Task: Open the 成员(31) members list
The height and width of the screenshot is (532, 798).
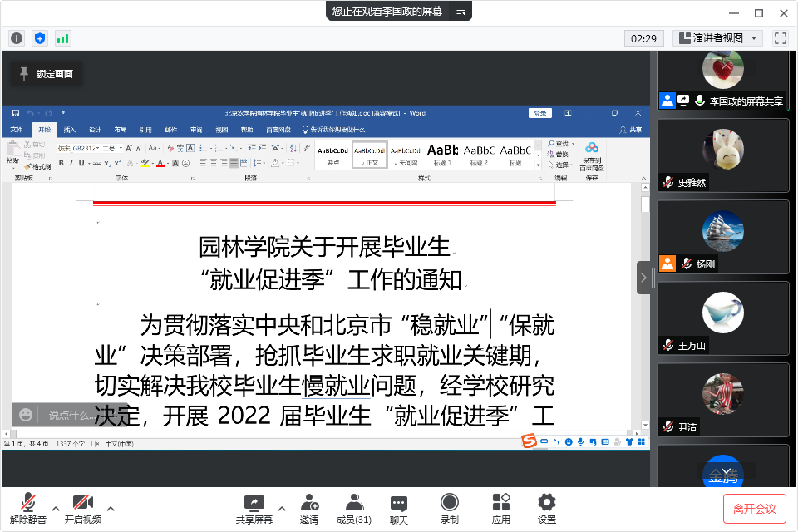Action: point(353,508)
